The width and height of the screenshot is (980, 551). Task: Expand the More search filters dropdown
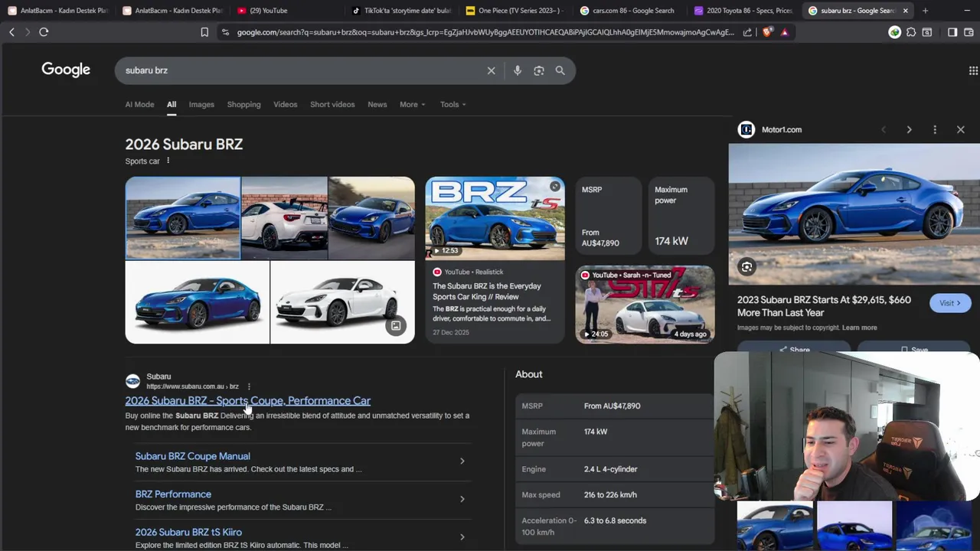412,104
